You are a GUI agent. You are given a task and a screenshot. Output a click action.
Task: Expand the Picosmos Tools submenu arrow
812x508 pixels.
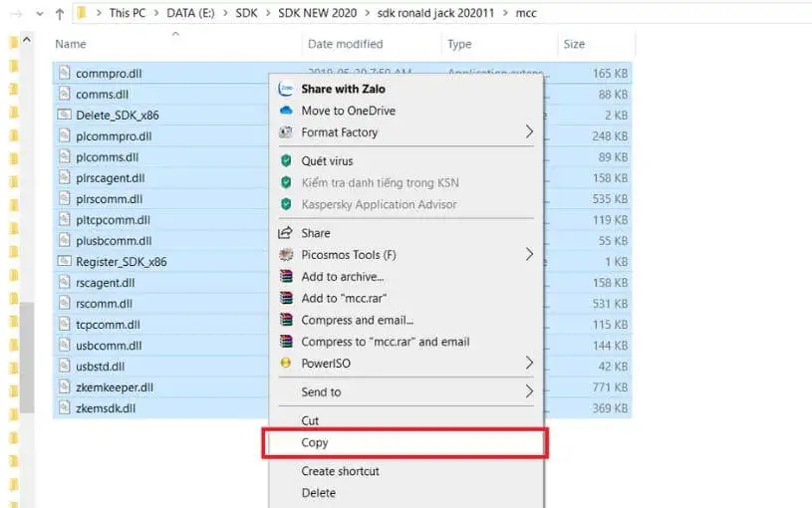coord(529,255)
